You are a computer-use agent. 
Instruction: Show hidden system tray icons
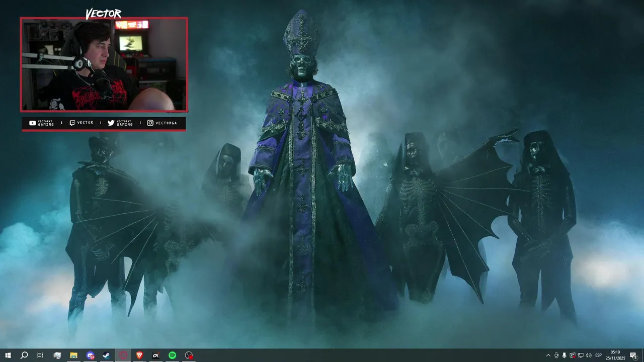[x=548, y=355]
